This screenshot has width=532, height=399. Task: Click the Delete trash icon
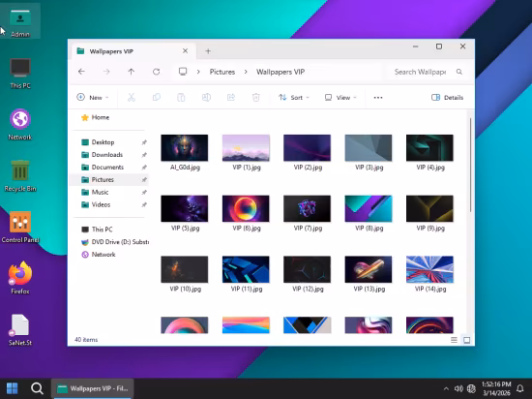click(x=256, y=98)
